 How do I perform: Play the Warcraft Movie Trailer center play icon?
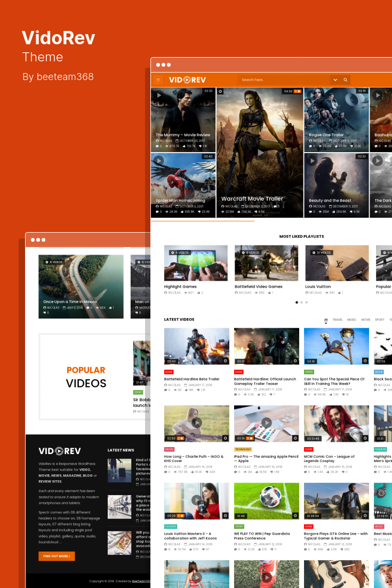click(260, 153)
